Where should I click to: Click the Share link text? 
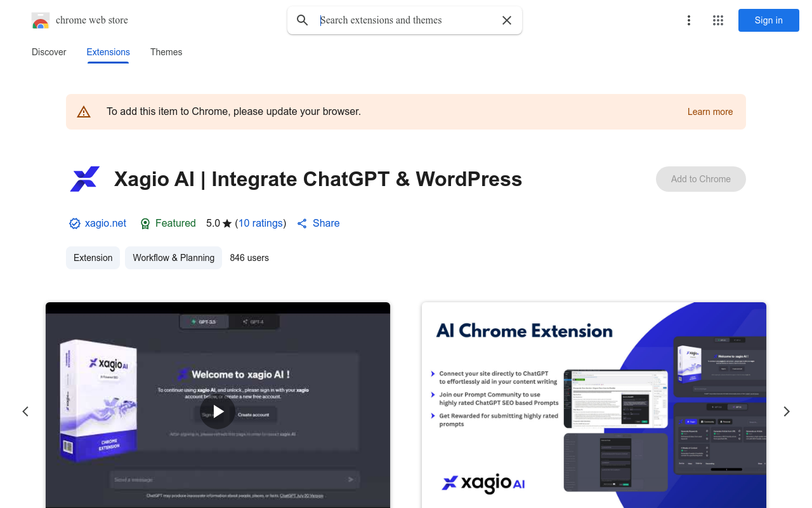click(x=326, y=224)
